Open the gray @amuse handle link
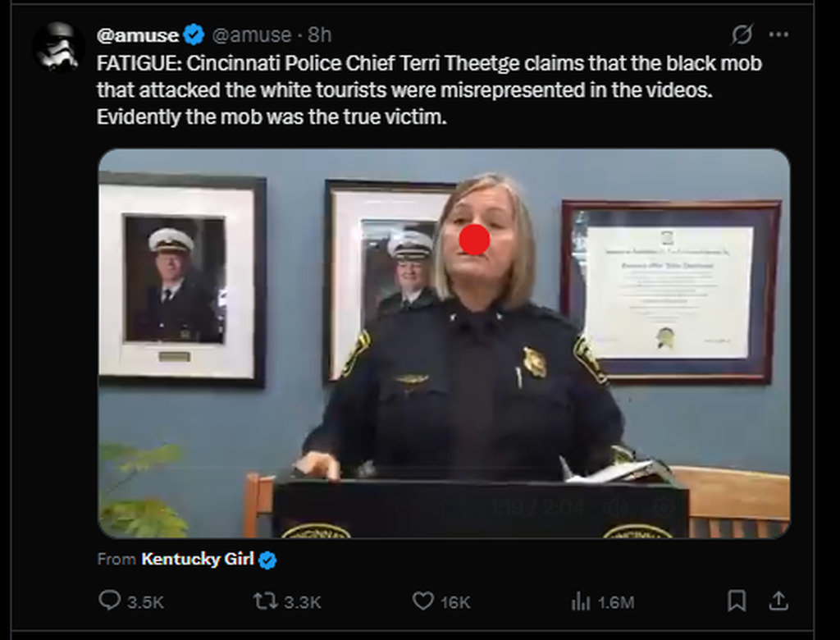Image resolution: width=840 pixels, height=640 pixels. pos(252,34)
